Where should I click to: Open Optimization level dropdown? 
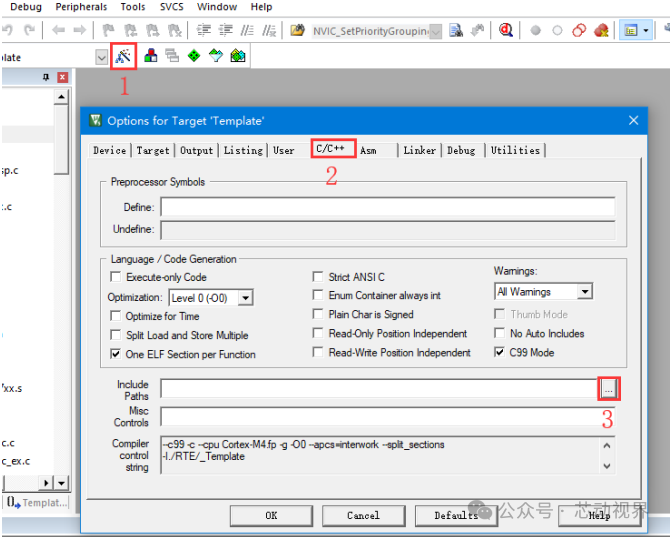pos(245,298)
